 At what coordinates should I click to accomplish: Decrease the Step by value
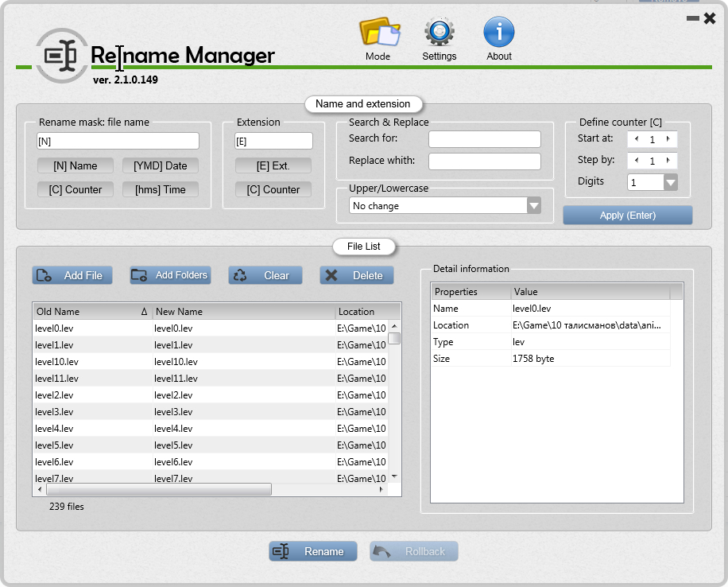coord(636,161)
